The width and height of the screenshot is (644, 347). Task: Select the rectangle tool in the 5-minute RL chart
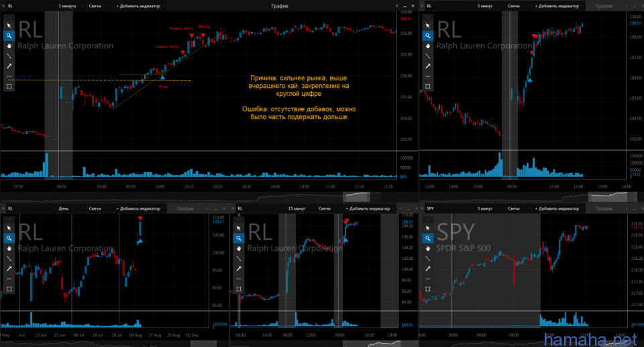coord(427,86)
